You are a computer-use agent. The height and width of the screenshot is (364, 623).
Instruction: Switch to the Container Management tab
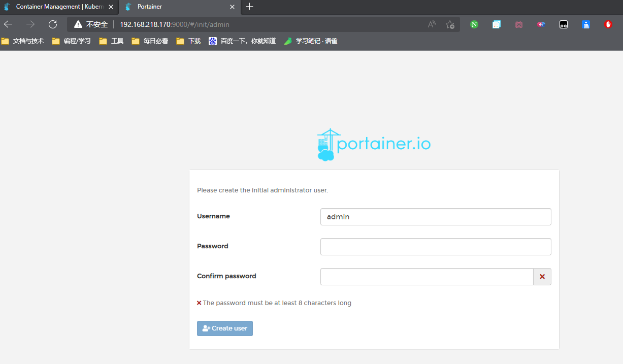[x=59, y=7]
